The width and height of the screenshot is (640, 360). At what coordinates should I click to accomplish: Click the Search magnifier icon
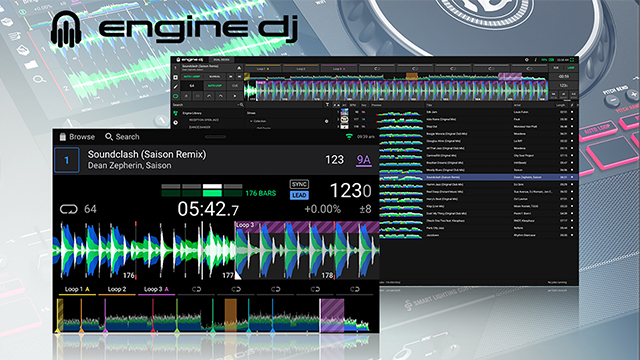coord(109,137)
